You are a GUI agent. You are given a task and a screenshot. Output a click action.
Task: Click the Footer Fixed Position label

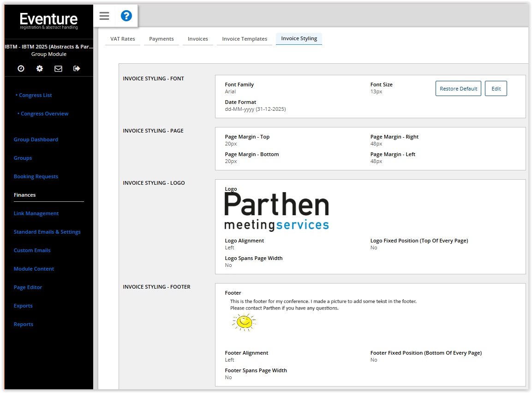pos(426,353)
